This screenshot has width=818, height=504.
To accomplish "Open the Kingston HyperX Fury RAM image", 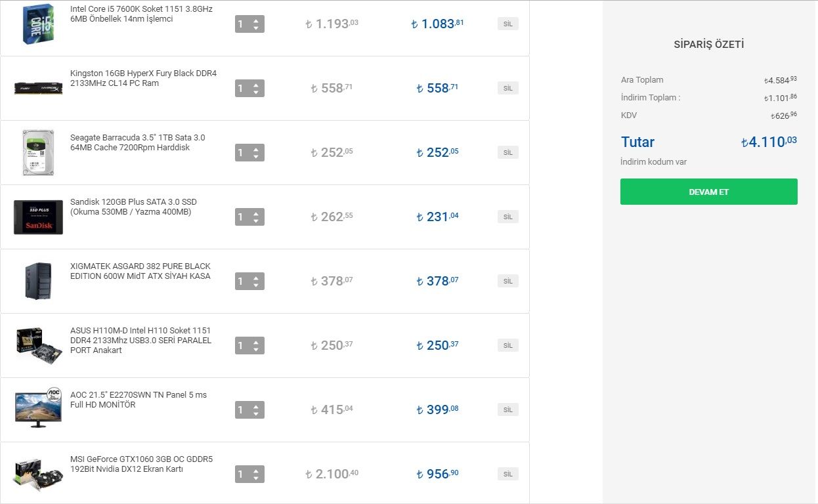I will [x=38, y=88].
